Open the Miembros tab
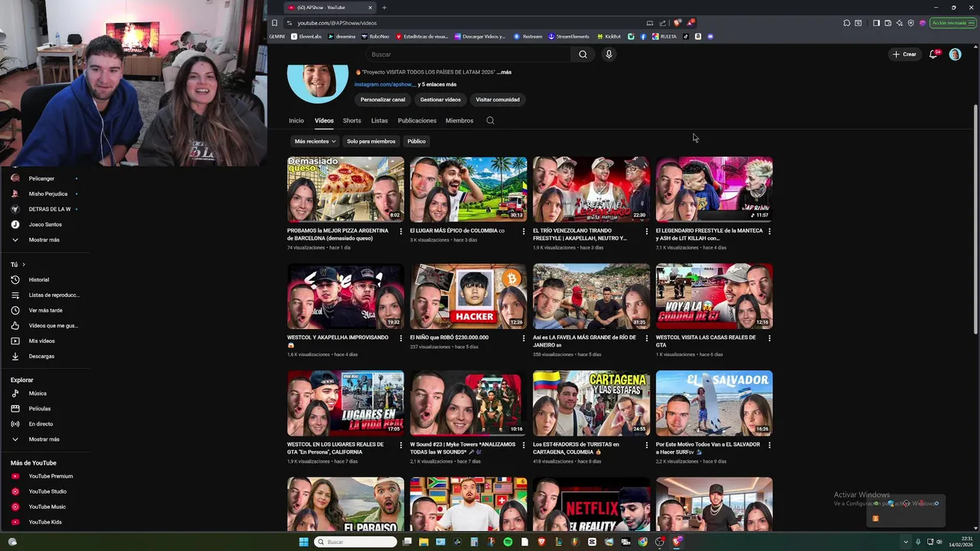Viewport: 980px width, 551px height. pyautogui.click(x=459, y=120)
